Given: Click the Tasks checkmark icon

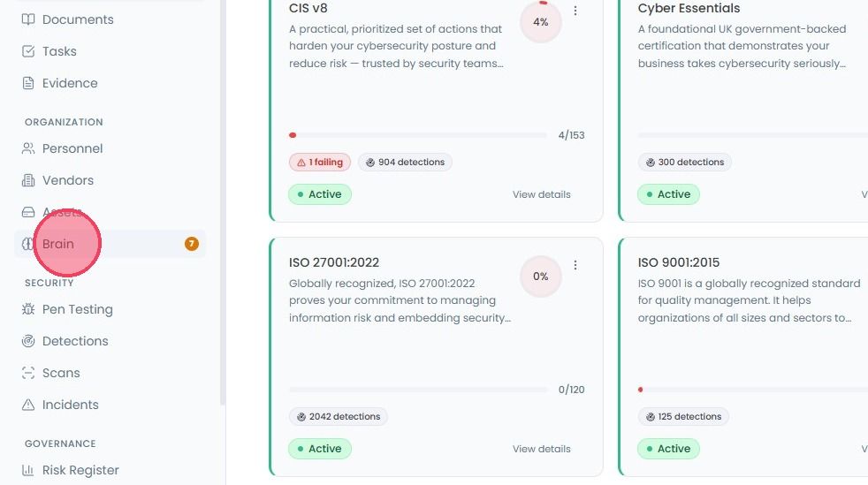Looking at the screenshot, I should point(27,51).
